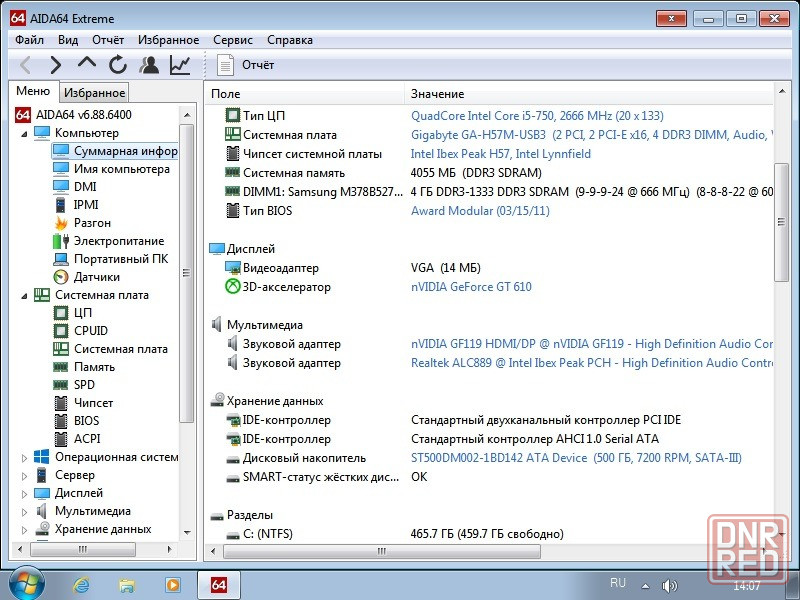The image size is (800, 600).
Task: Open the Файл menu
Action: 29,40
